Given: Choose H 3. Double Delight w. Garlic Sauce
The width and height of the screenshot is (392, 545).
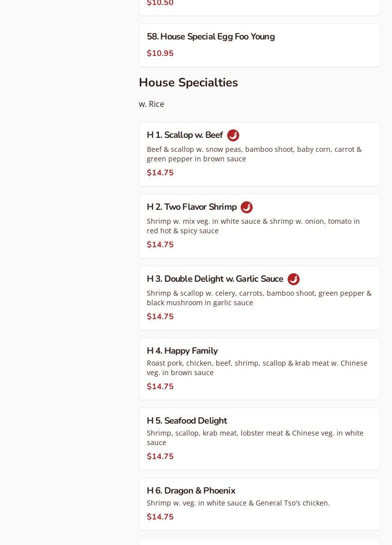Looking at the screenshot, I should pyautogui.click(x=215, y=279).
